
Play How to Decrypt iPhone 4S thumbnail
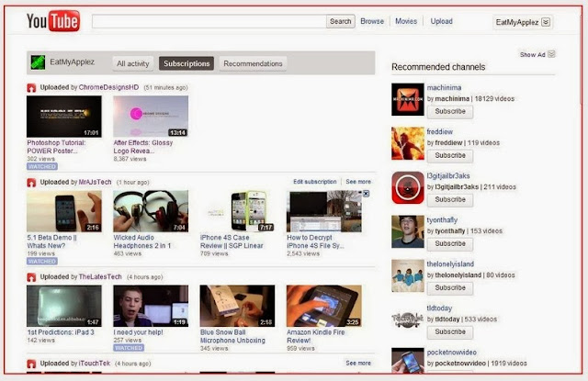[x=324, y=211]
